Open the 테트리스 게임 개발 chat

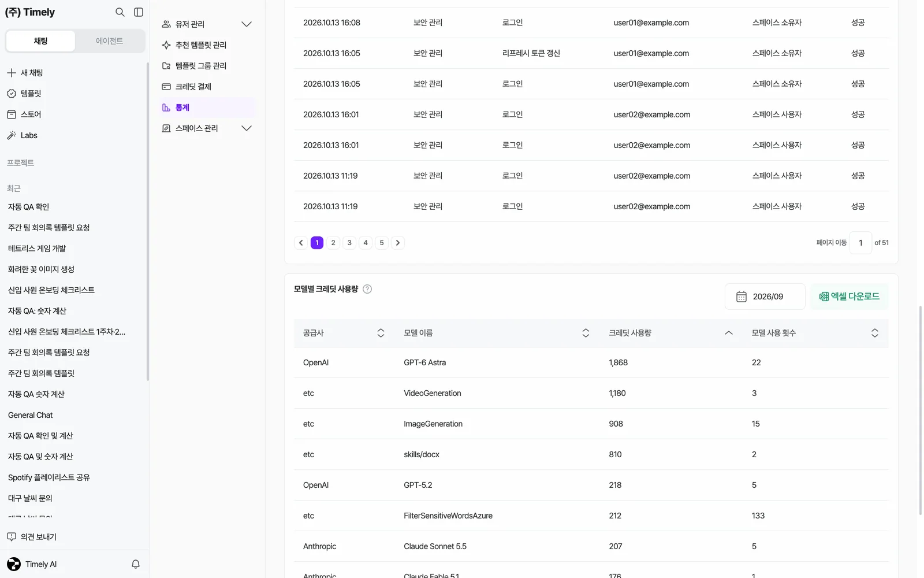37,249
